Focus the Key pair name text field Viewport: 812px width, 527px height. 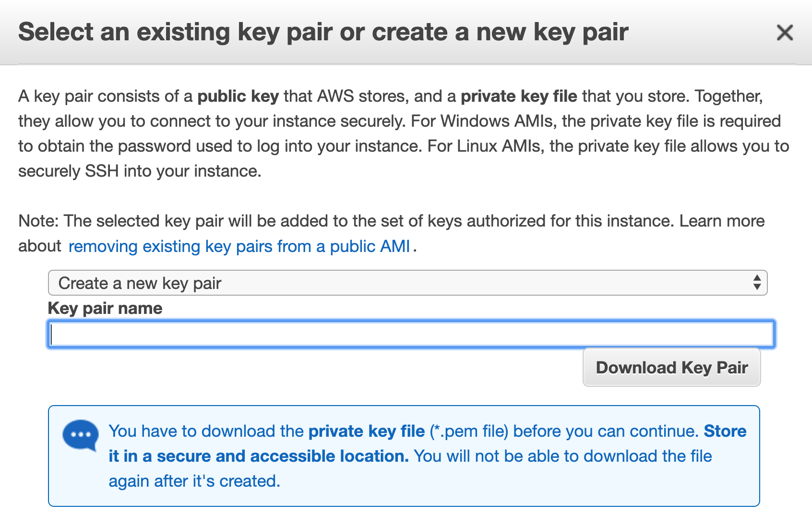(411, 334)
